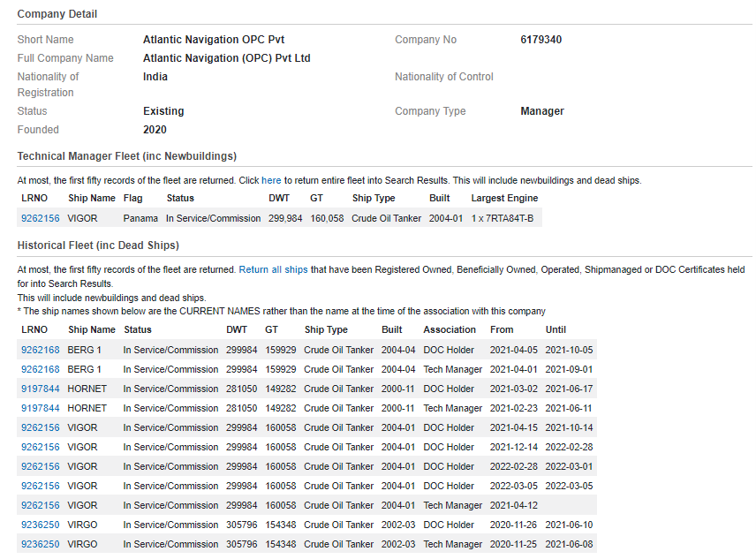
Task: Open LRNO 9262156 in the Technical Manager Fleet table
Action: point(41,218)
